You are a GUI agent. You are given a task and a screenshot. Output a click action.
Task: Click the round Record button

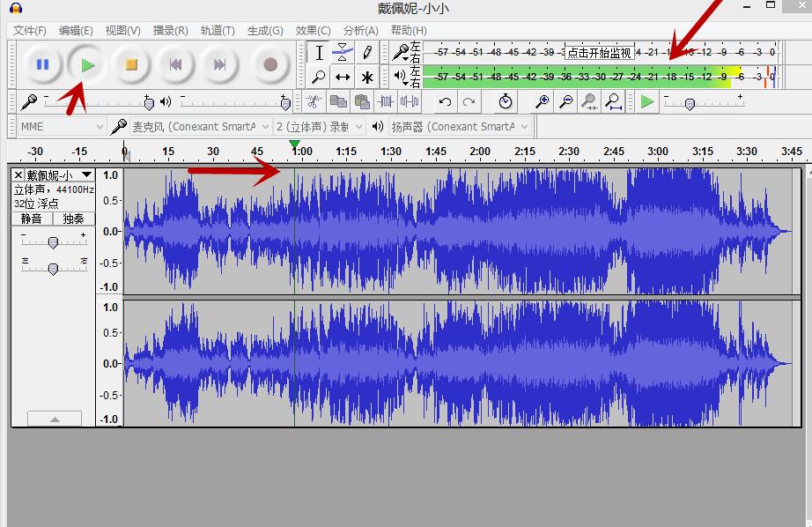click(270, 64)
